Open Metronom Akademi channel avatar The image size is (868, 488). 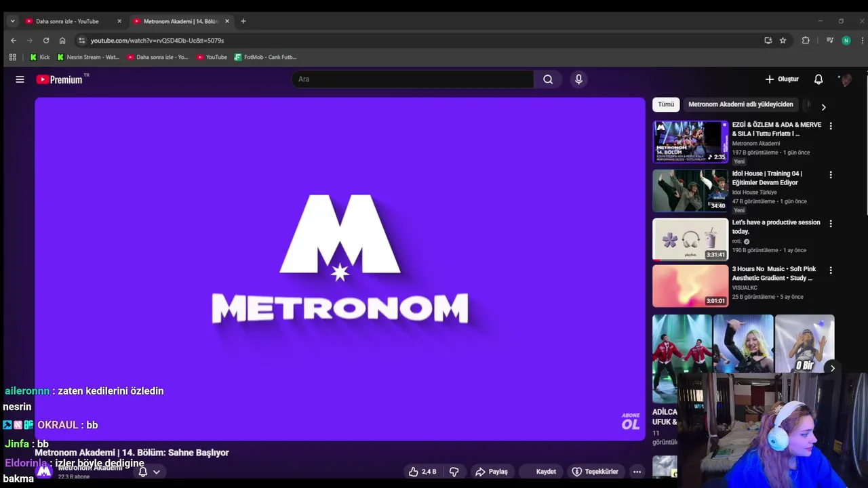44,471
